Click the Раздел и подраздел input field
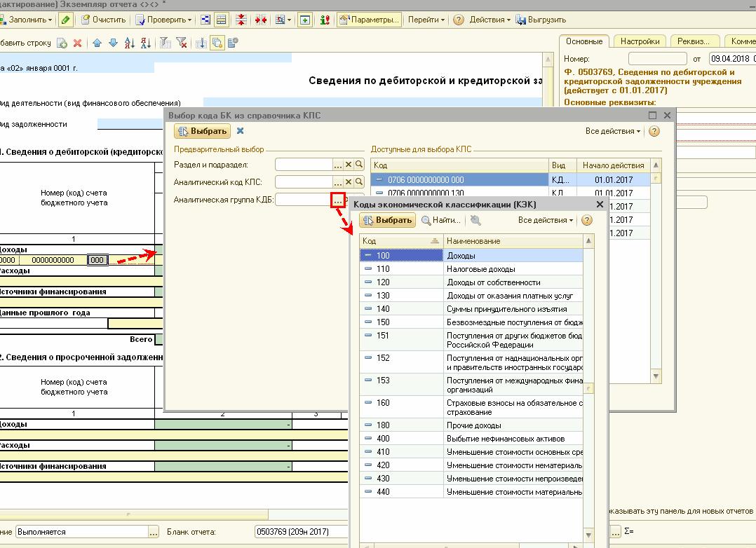The width and height of the screenshot is (756, 548). [304, 165]
